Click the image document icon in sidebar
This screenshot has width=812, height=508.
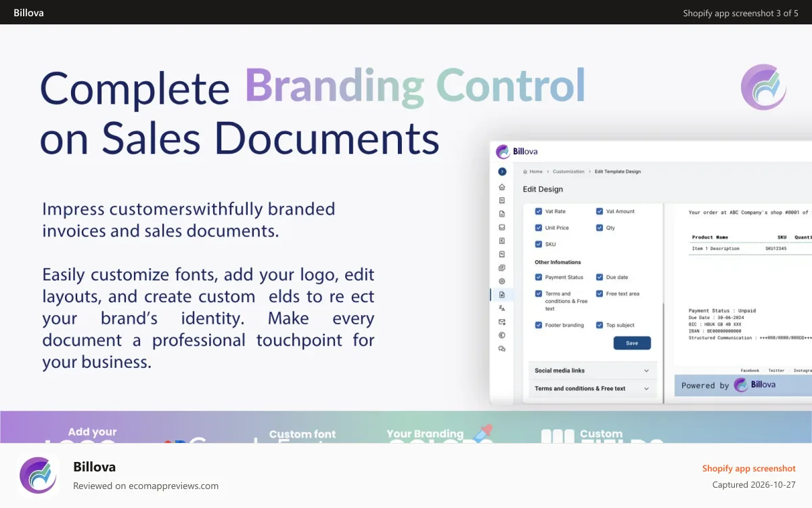[502, 254]
